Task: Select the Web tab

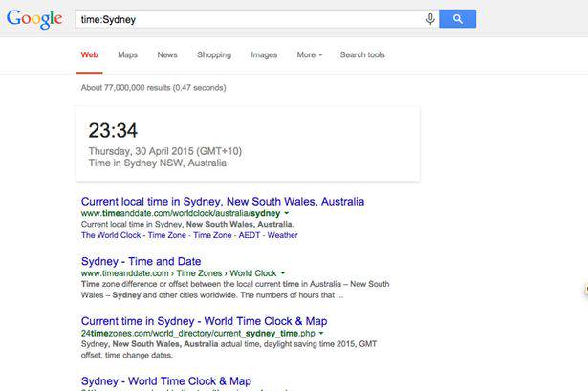Action: [90, 55]
